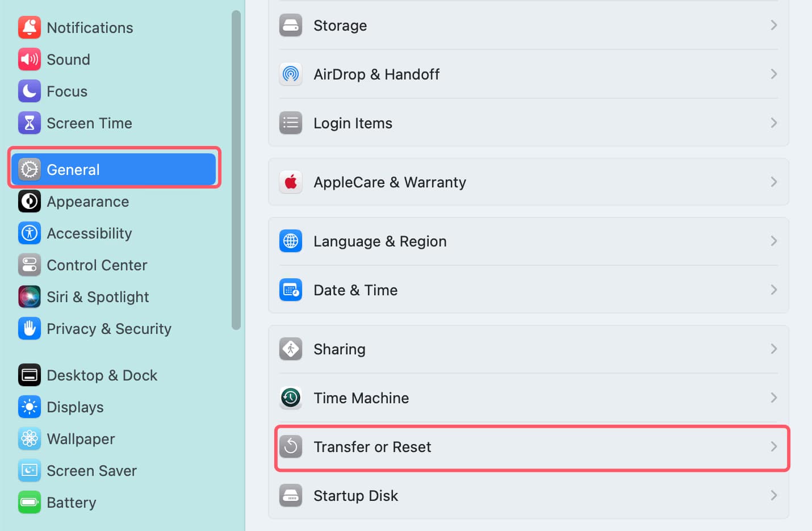Open the Transfer or Reset option

tap(372, 447)
